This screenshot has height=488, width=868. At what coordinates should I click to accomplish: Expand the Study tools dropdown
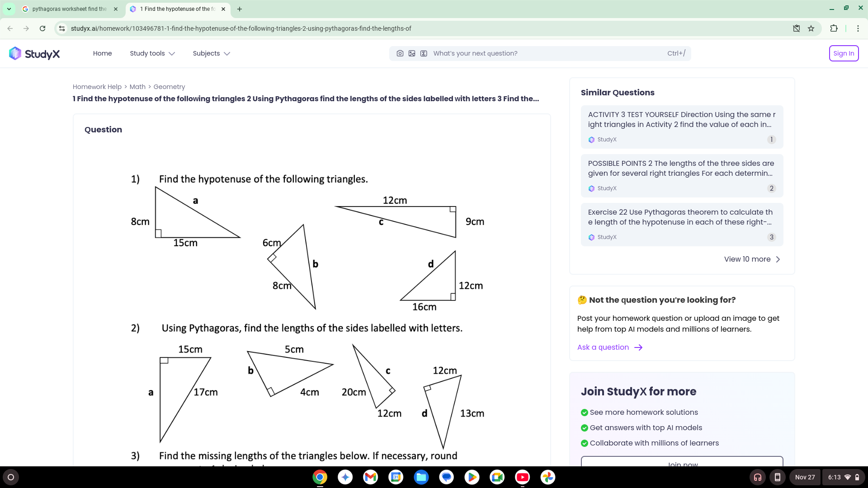152,53
